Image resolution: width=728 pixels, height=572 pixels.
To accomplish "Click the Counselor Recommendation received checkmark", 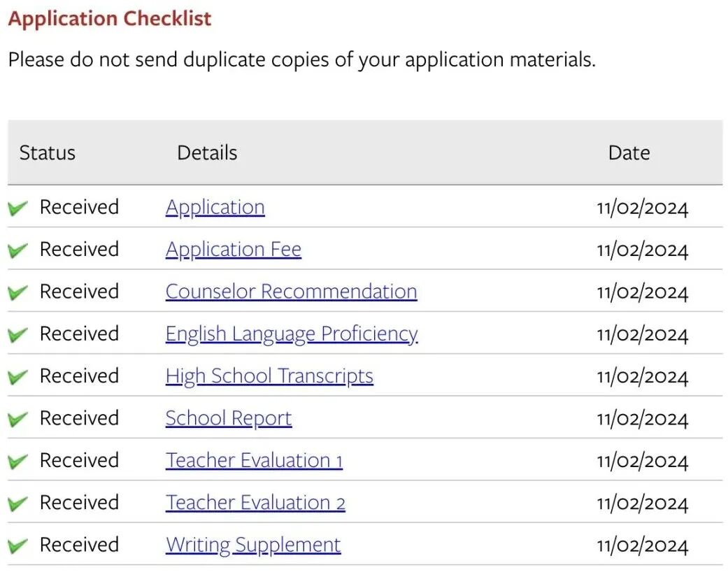I will 18,292.
